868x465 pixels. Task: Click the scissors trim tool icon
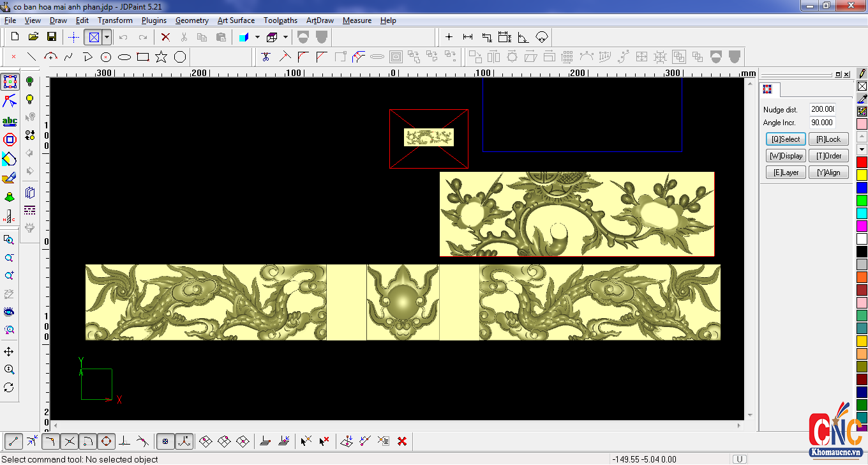click(x=266, y=57)
